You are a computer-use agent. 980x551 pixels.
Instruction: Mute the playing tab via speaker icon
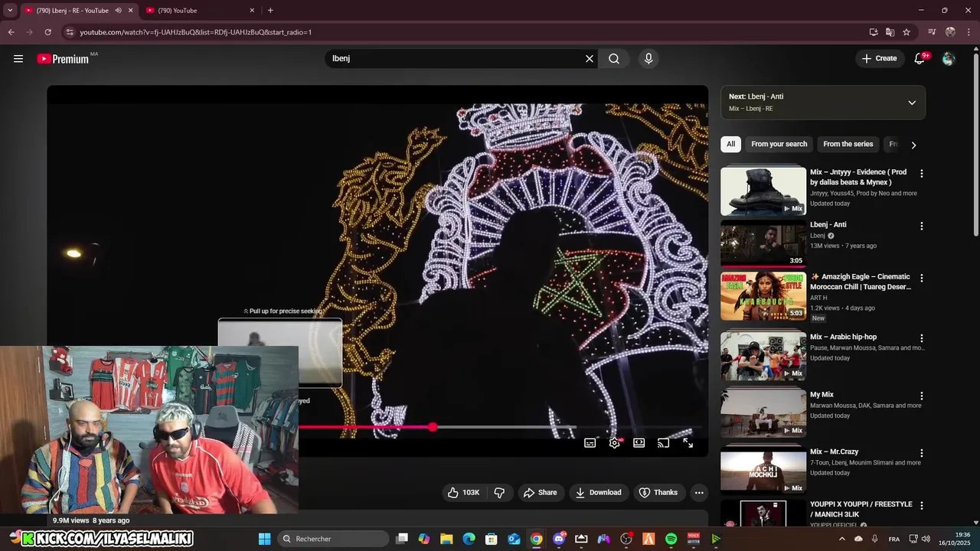(118, 10)
